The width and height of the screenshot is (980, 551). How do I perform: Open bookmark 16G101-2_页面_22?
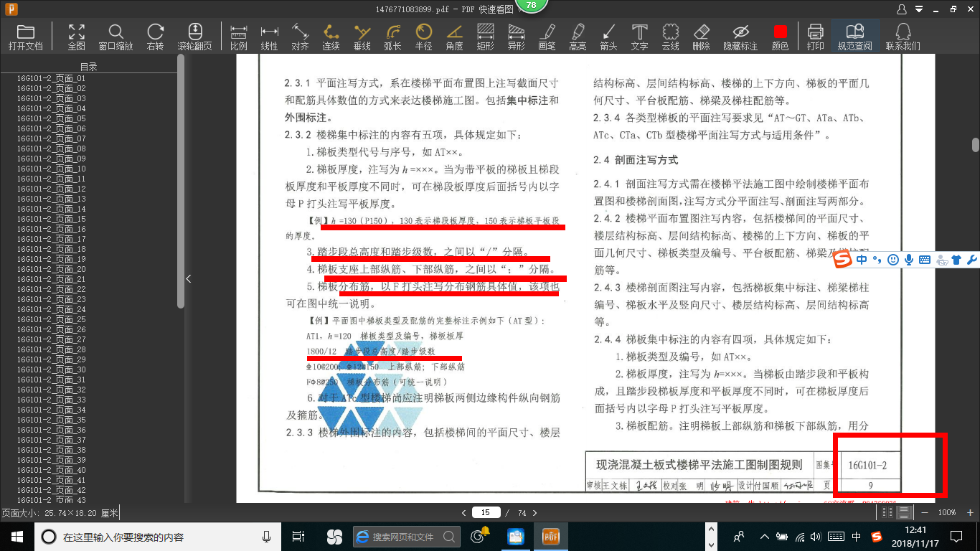pos(51,289)
